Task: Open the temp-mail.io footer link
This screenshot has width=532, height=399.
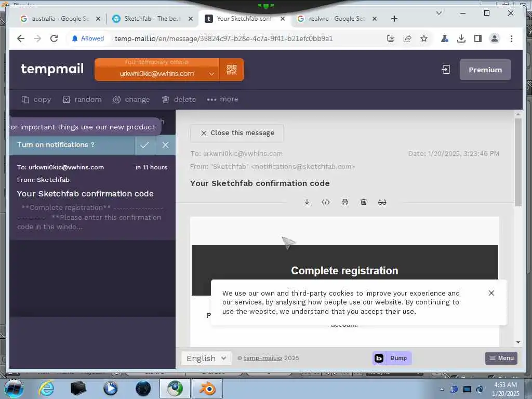Action: pyautogui.click(x=262, y=358)
